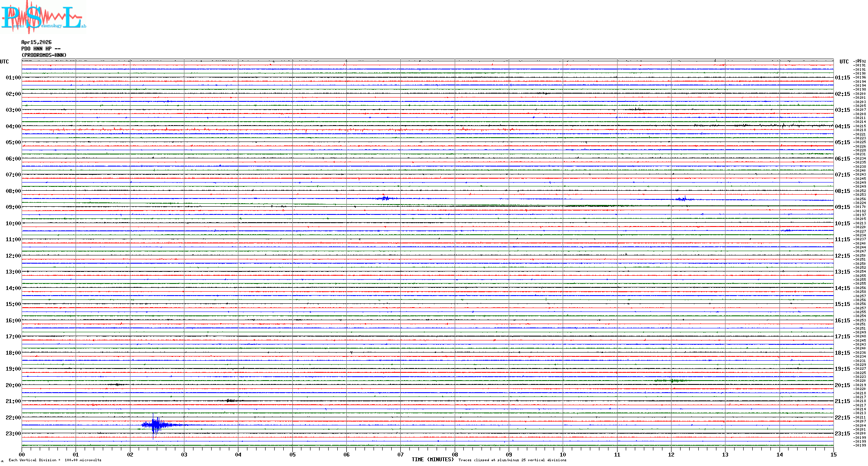Click the minute 02 tick label
The height and width of the screenshot is (466, 868).
coord(130,454)
